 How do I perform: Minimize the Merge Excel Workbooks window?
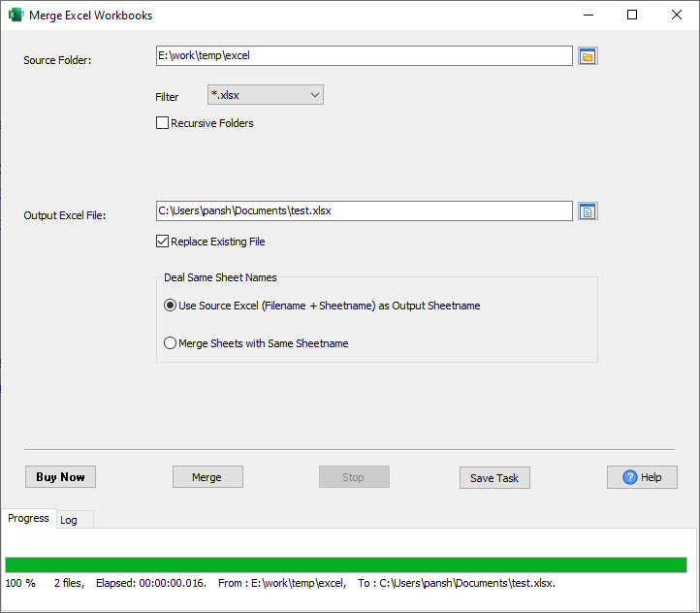coord(587,16)
